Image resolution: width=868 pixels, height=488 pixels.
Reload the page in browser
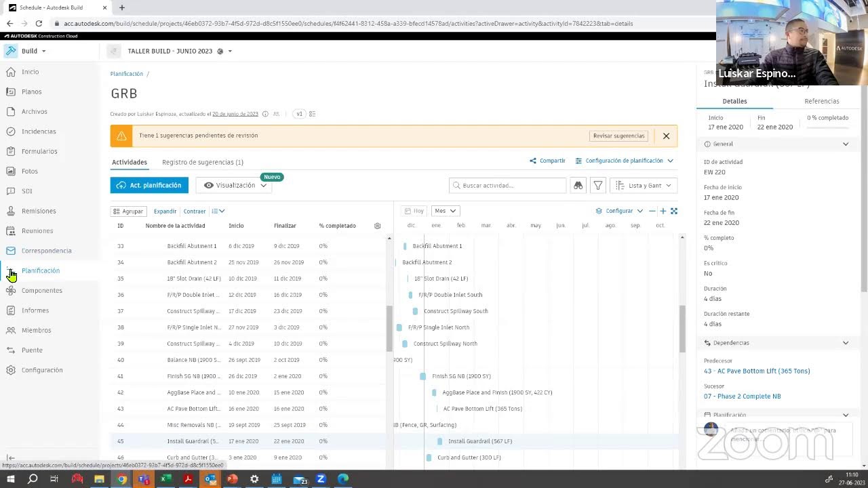pyautogui.click(x=39, y=23)
